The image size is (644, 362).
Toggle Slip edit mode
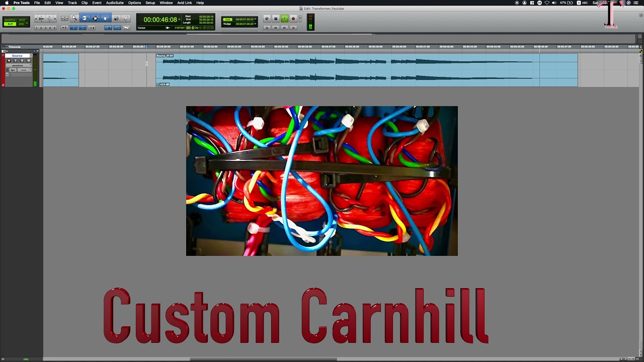[x=10, y=24]
